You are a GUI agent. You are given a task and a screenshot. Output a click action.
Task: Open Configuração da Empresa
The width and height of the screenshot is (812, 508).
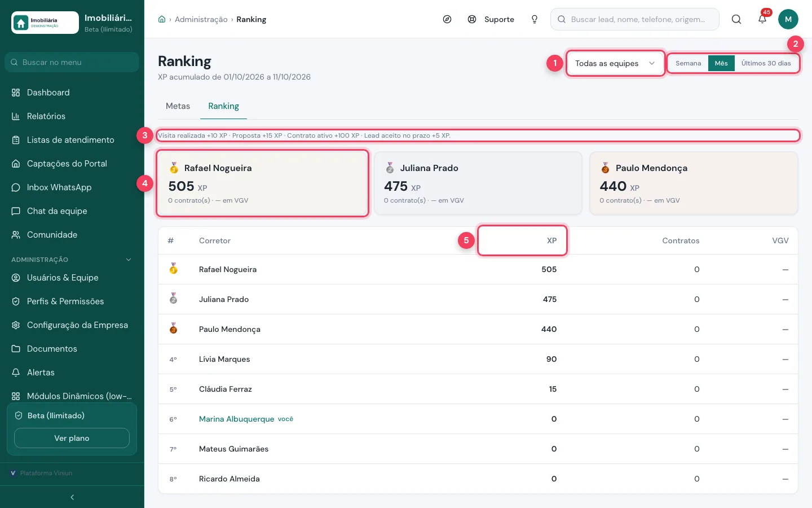click(72, 325)
